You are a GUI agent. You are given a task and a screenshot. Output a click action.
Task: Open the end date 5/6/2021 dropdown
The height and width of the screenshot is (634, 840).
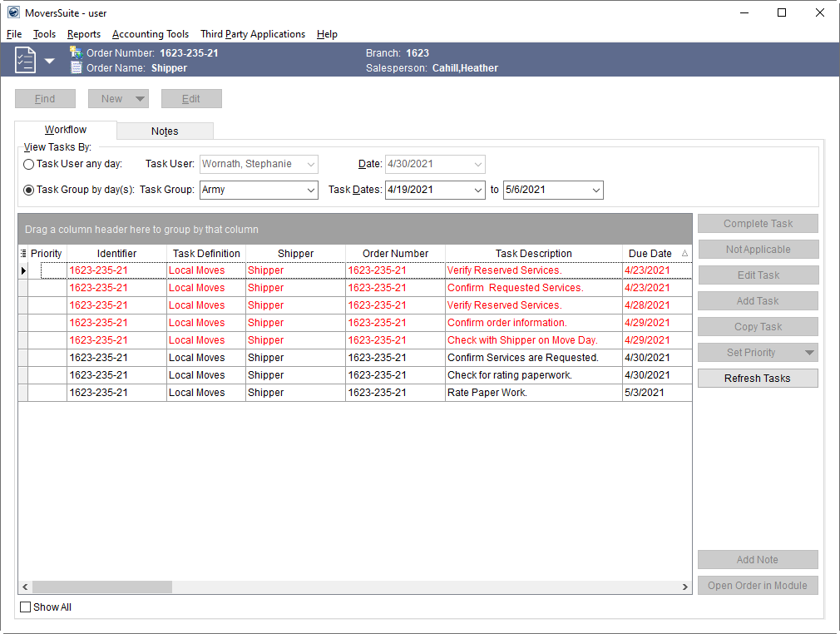point(595,191)
